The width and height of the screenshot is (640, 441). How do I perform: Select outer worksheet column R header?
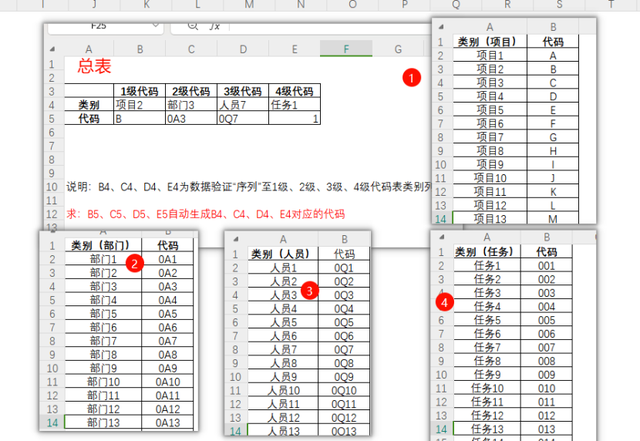[x=507, y=4]
